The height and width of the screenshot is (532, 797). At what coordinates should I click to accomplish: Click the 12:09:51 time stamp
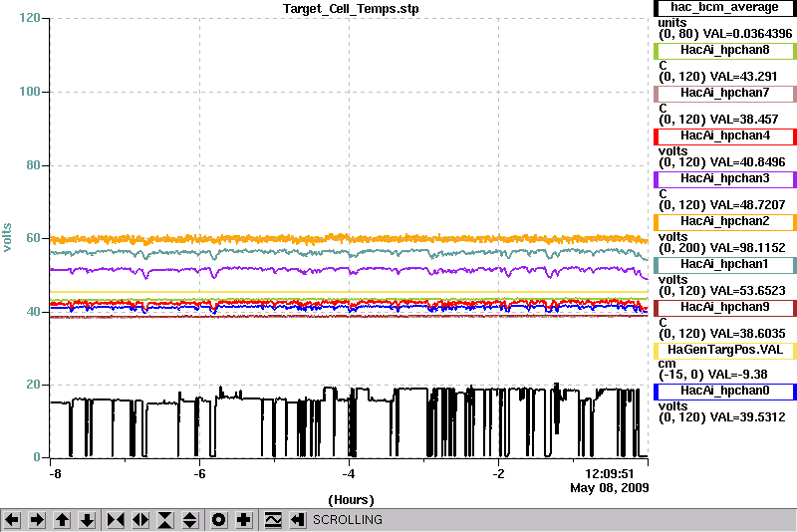[610, 474]
